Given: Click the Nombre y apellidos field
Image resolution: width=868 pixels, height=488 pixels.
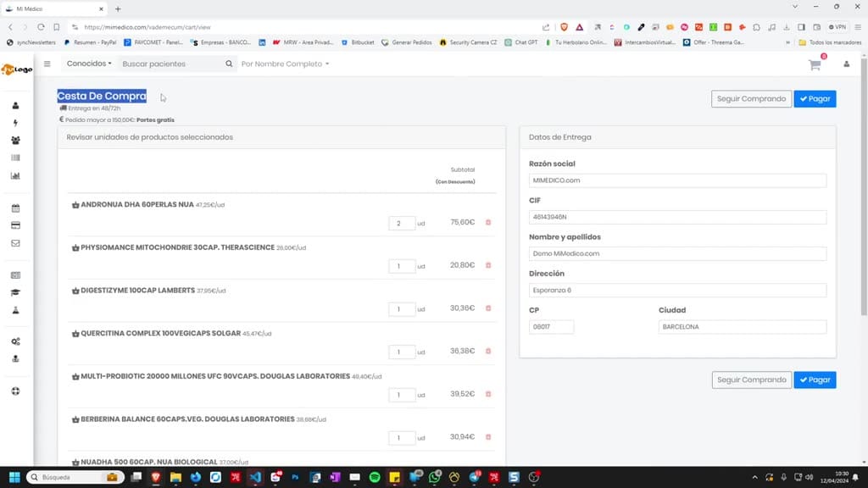Looking at the screenshot, I should (x=677, y=253).
